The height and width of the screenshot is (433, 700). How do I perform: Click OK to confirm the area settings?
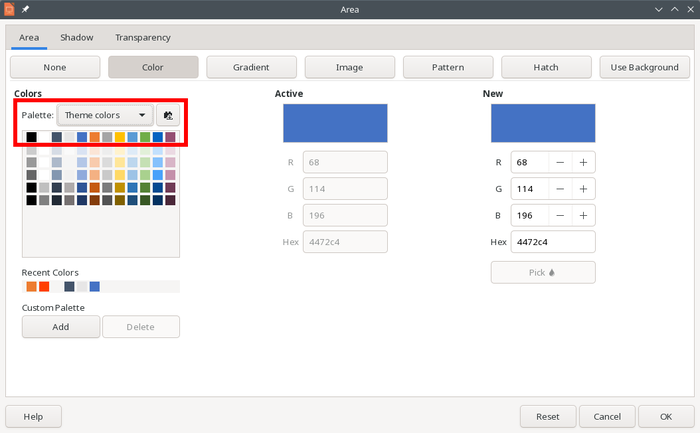pos(665,416)
